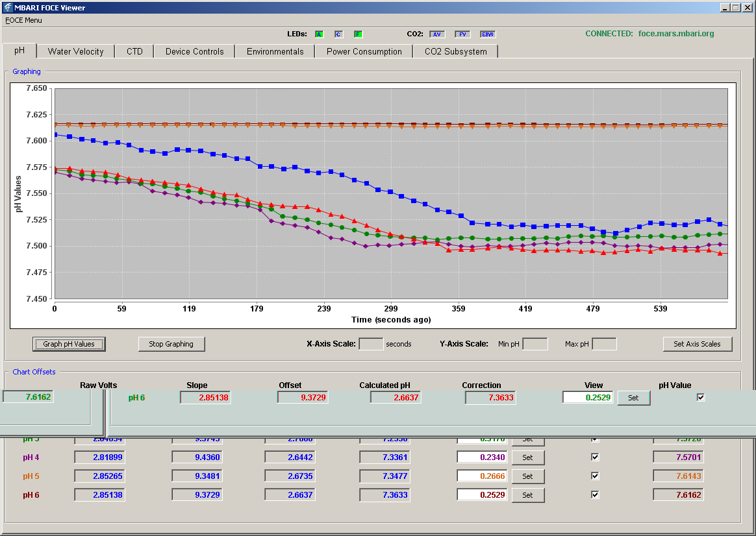
Task: Open the CO2 Subsystem tab
Action: click(x=456, y=51)
